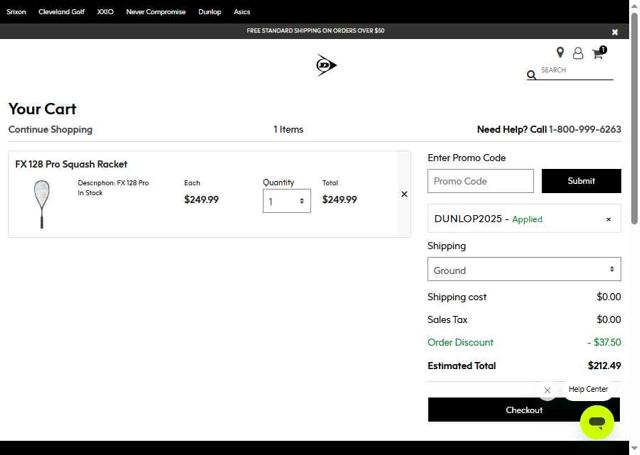The image size is (640, 455).
Task: Click the Shipping cost $0.00 value
Action: 609,297
